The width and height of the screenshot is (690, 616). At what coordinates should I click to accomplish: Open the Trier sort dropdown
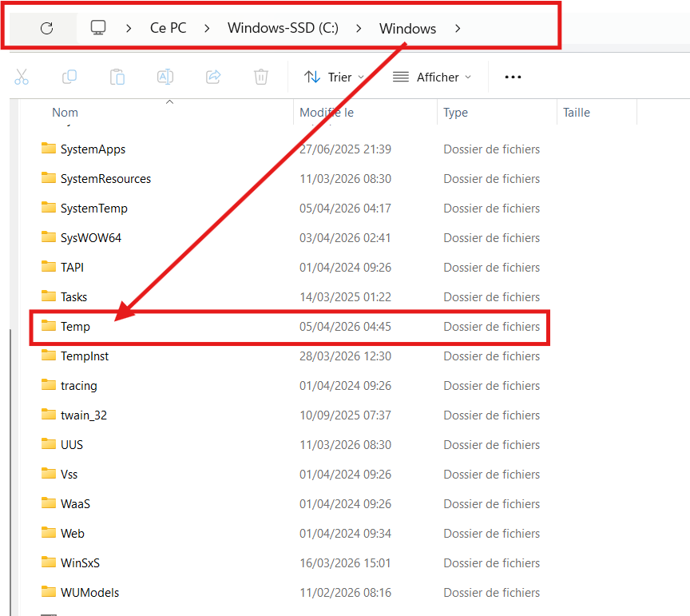[334, 77]
